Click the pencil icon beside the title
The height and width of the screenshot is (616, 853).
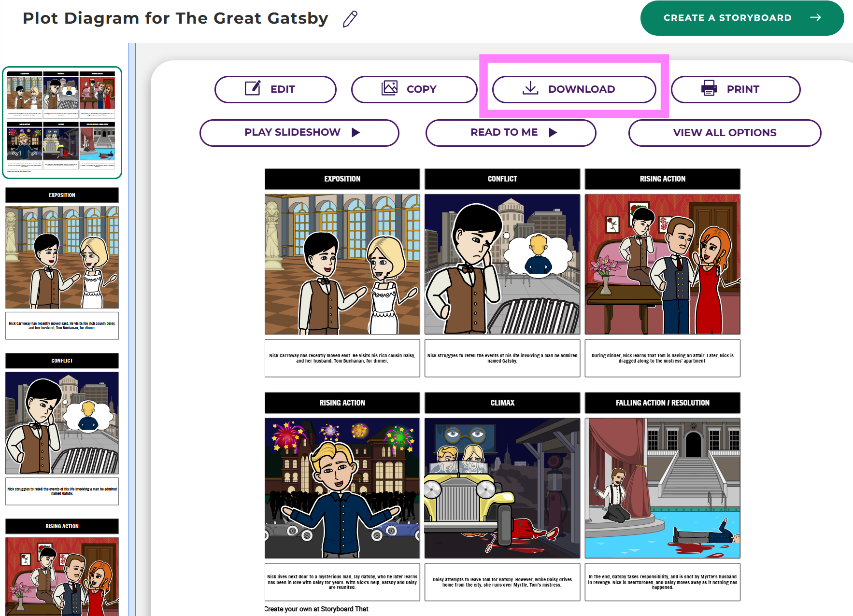(x=350, y=19)
